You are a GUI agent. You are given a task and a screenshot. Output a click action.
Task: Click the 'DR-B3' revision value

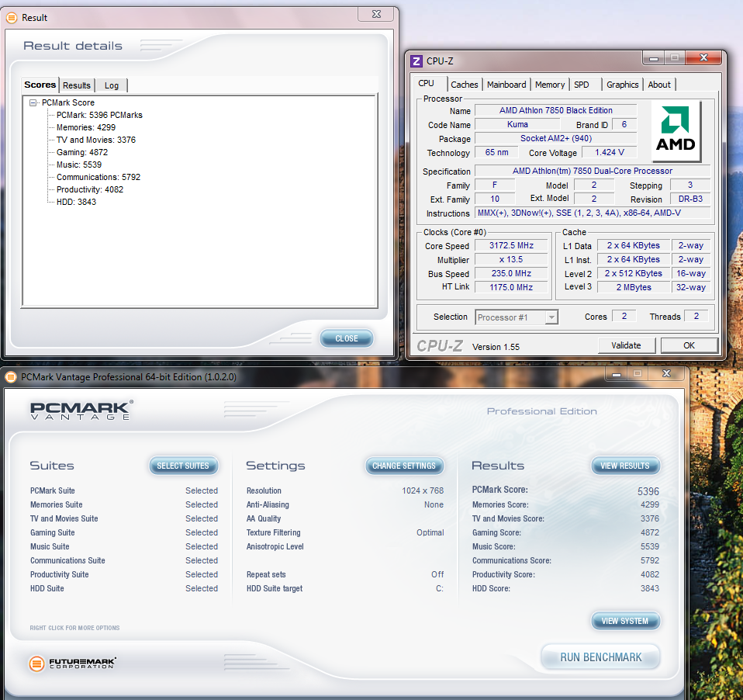[690, 199]
